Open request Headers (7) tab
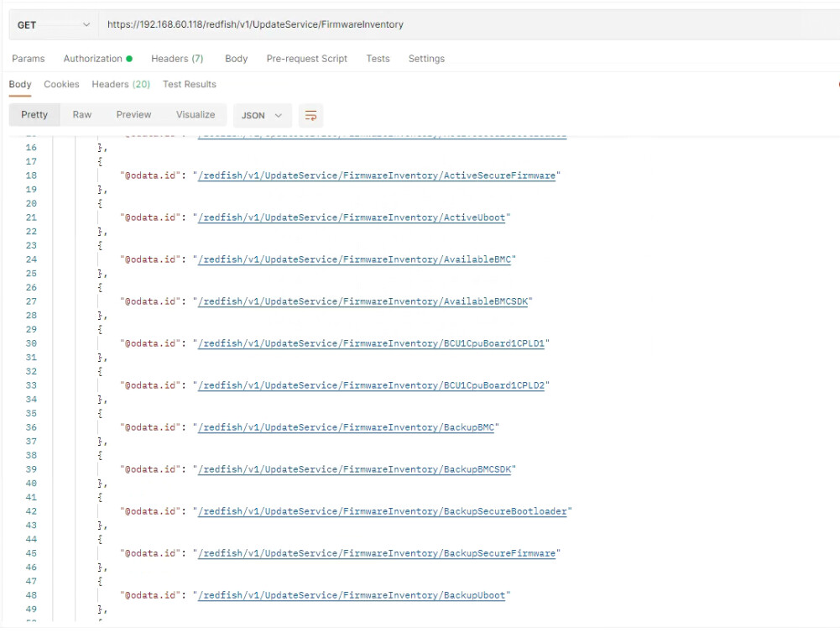Viewport: 840px width, 633px height. coord(177,59)
